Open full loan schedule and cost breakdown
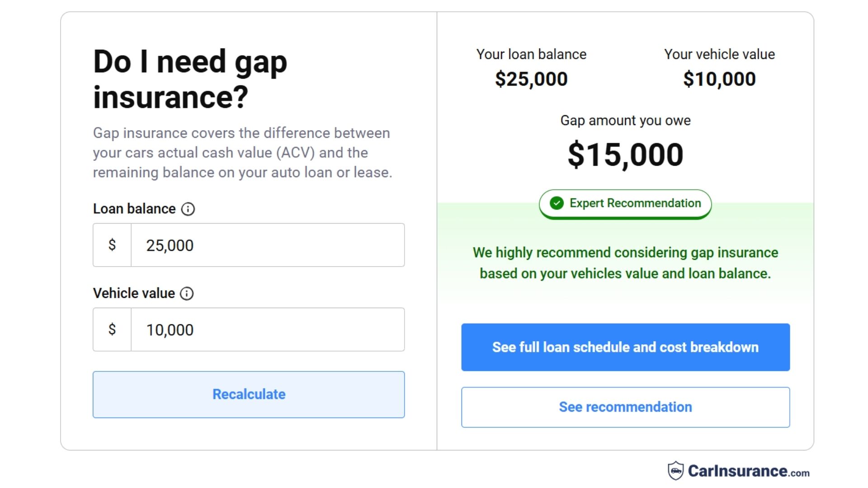Image resolution: width=868 pixels, height=488 pixels. (x=625, y=347)
